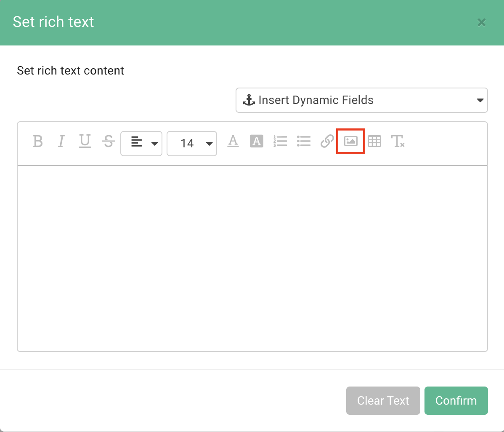The width and height of the screenshot is (504, 432).
Task: Close the Set rich text dialog
Action: [x=481, y=22]
